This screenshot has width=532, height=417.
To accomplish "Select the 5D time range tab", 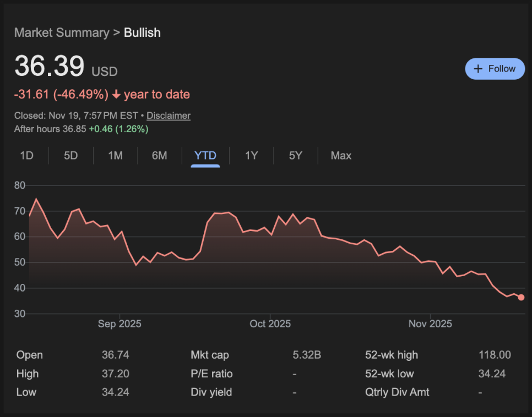I will [x=71, y=156].
